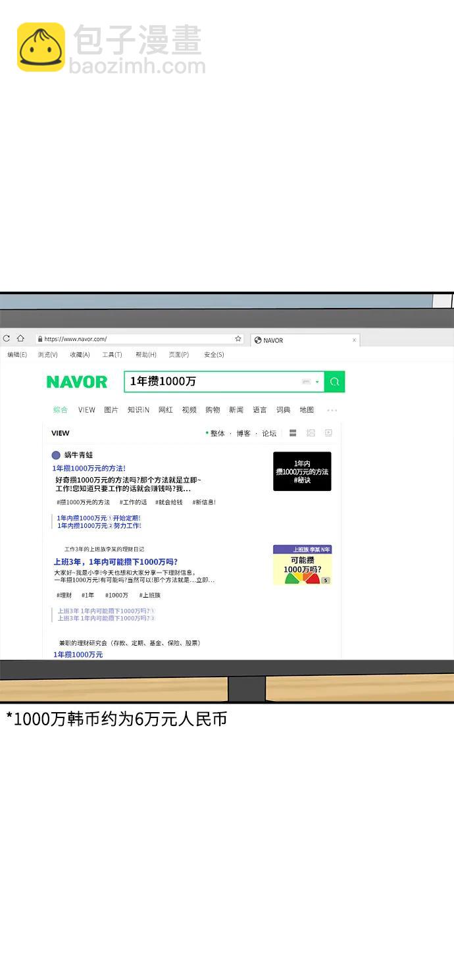Click the 可能攒1000万吗? gauge thumbnail
Image resolution: width=454 pixels, height=980 pixels.
tap(302, 565)
